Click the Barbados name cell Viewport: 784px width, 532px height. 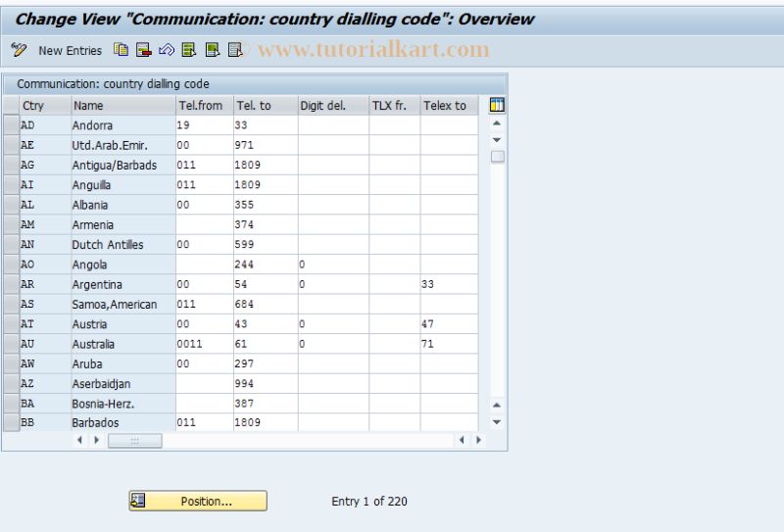(x=123, y=422)
